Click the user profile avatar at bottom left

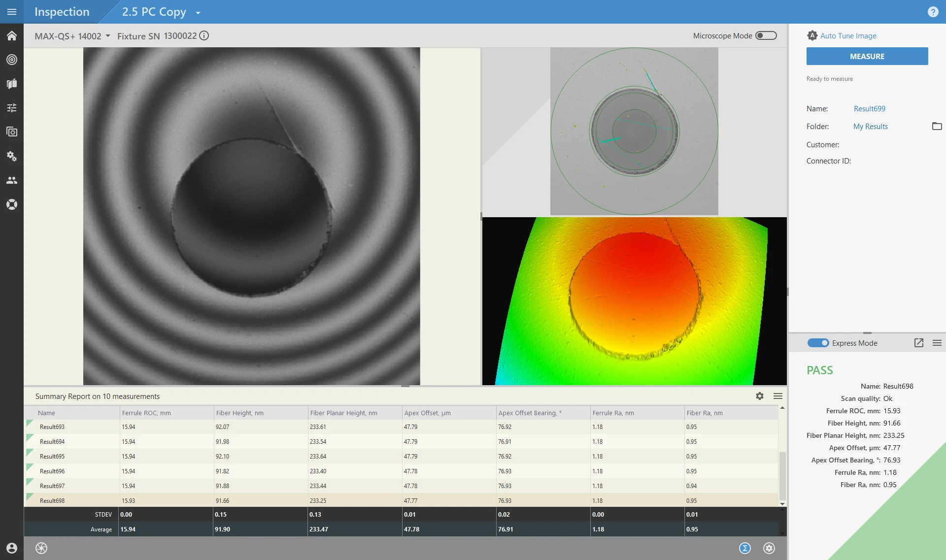click(12, 548)
